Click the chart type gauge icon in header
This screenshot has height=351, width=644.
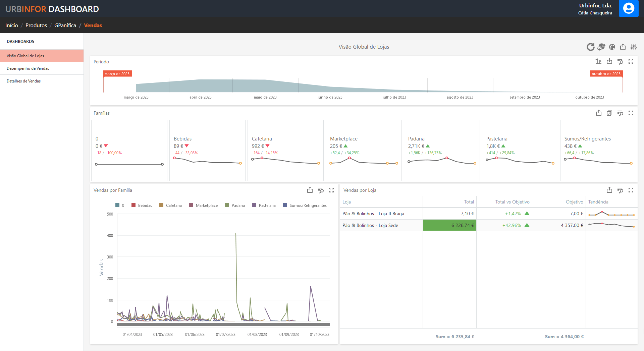[x=601, y=47]
